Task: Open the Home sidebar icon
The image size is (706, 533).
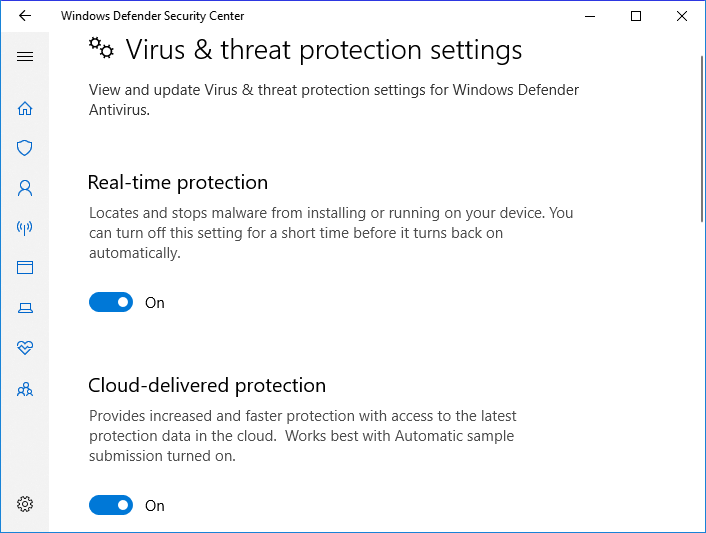Action: [25, 108]
